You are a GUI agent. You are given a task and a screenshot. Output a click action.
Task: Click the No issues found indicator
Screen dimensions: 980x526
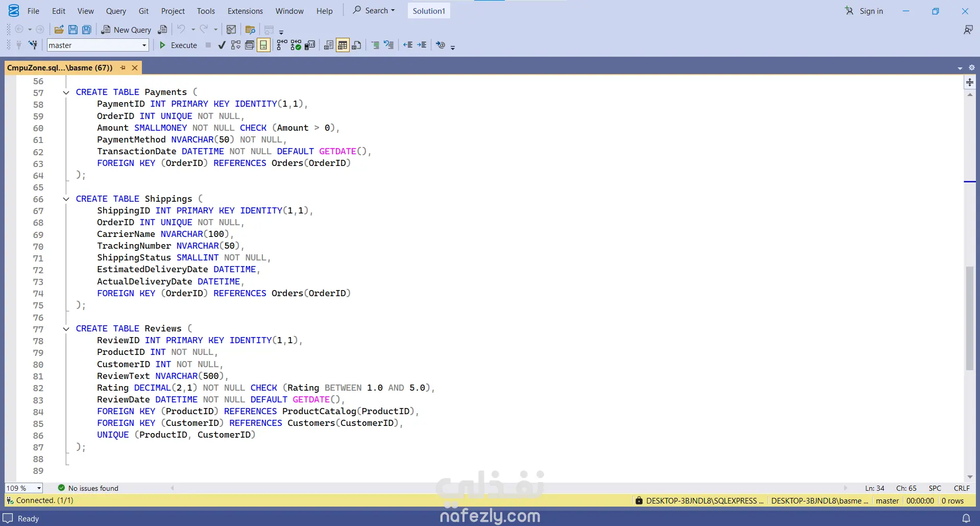(88, 488)
